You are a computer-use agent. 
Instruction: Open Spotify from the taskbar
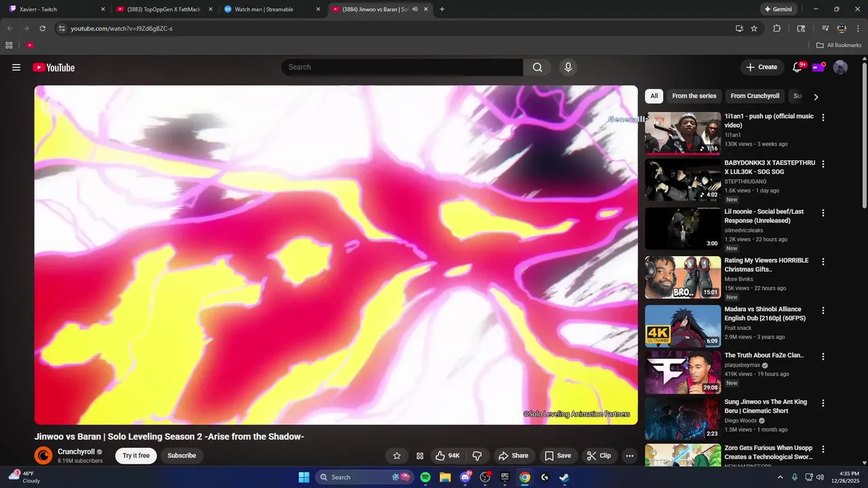click(x=425, y=477)
